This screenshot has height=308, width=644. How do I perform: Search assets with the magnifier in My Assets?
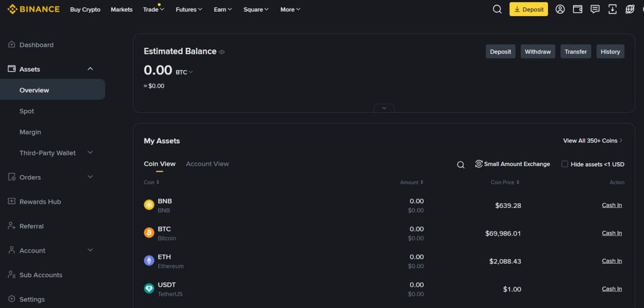(x=460, y=165)
